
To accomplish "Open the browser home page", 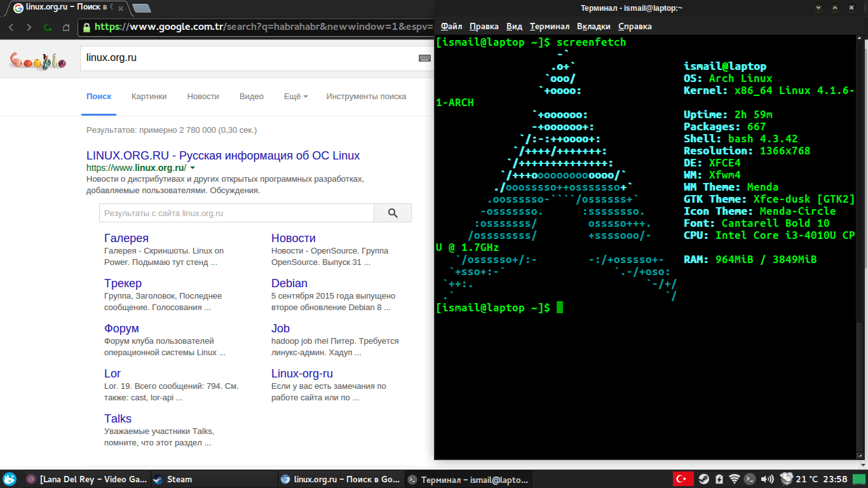I will pos(66,27).
